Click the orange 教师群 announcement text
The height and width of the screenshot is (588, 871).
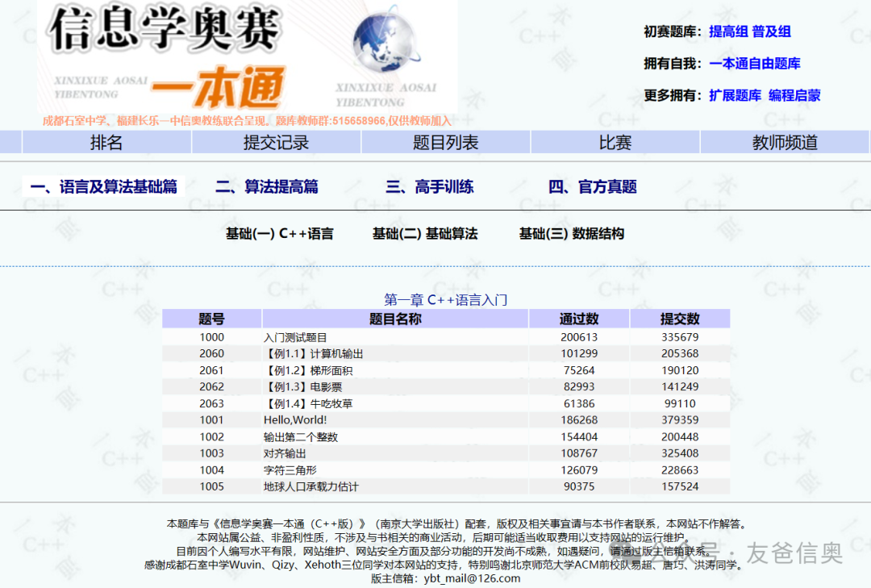coord(248,121)
